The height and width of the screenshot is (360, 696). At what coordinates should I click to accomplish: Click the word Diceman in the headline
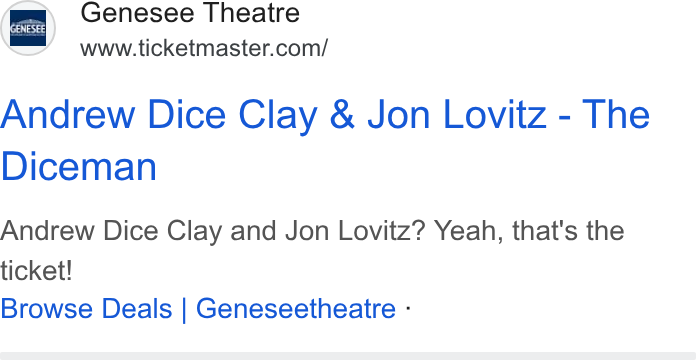(x=79, y=166)
